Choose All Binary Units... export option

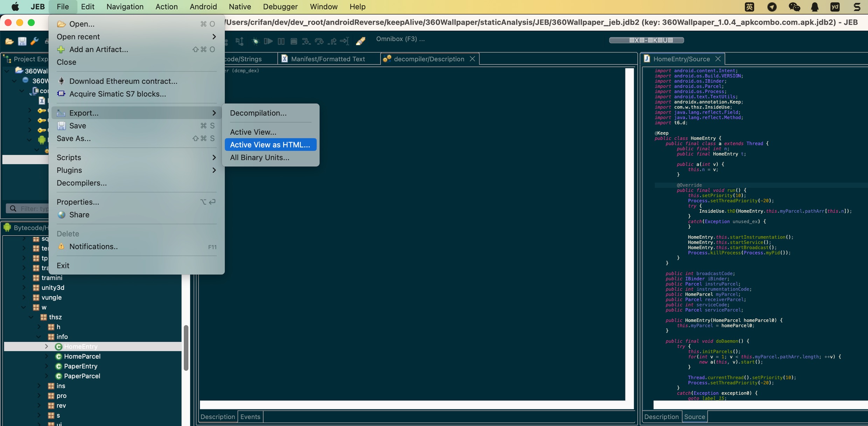pos(271,158)
